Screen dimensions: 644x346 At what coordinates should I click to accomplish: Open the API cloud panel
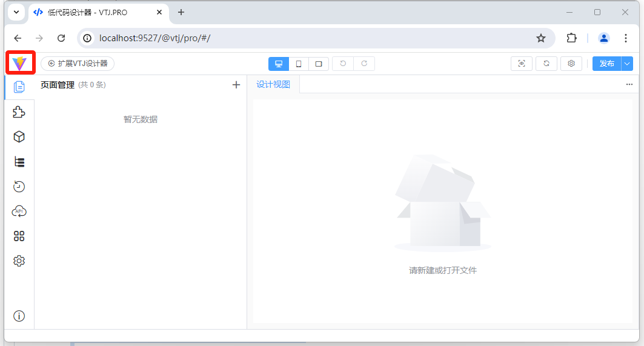[x=19, y=211]
